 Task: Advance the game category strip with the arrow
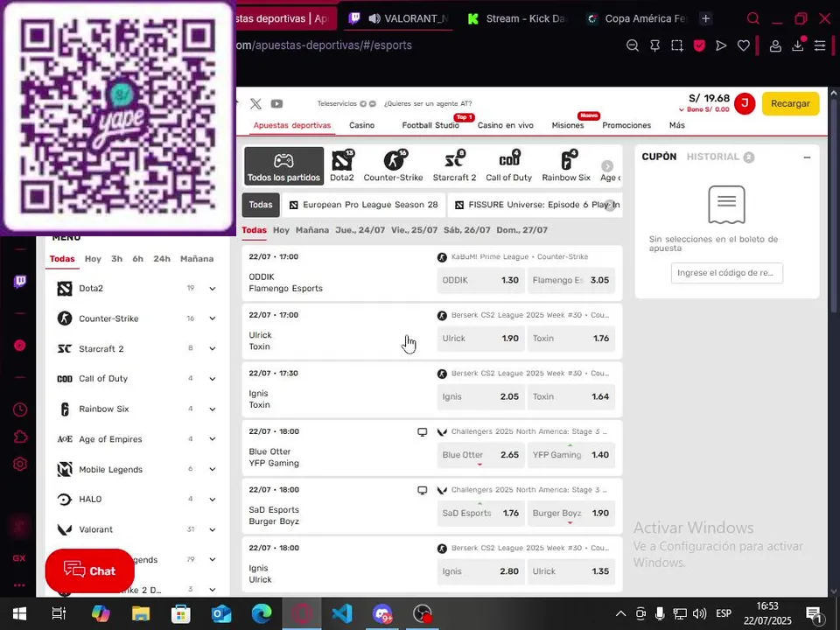point(607,166)
